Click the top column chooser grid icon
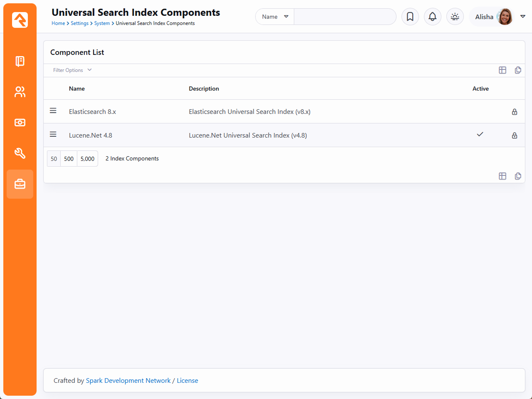Screen dimensions: 532x399 coord(502,70)
